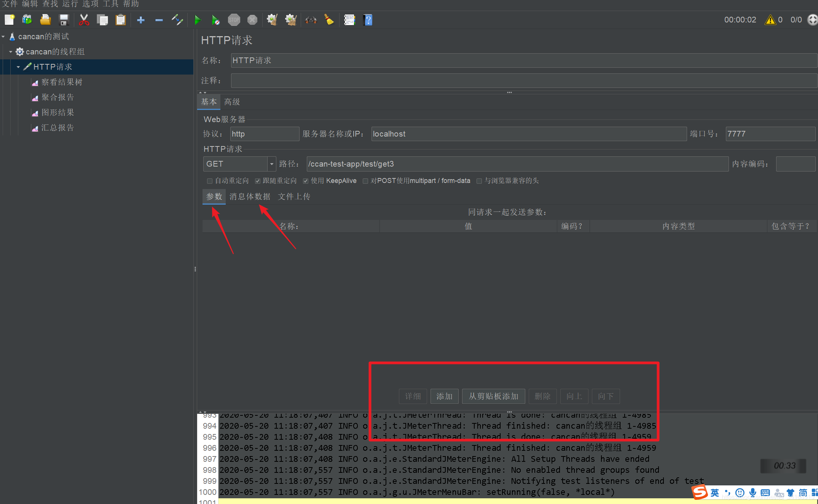Click the Save floppy disk icon
The image size is (818, 504).
pos(64,20)
